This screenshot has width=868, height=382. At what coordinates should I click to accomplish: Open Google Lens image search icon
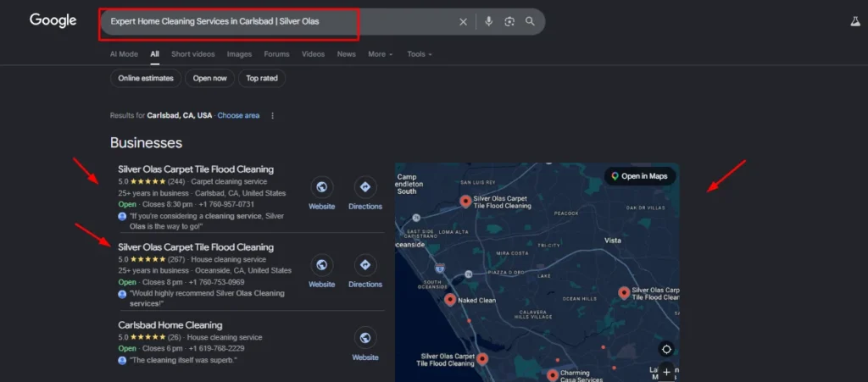pyautogui.click(x=509, y=21)
